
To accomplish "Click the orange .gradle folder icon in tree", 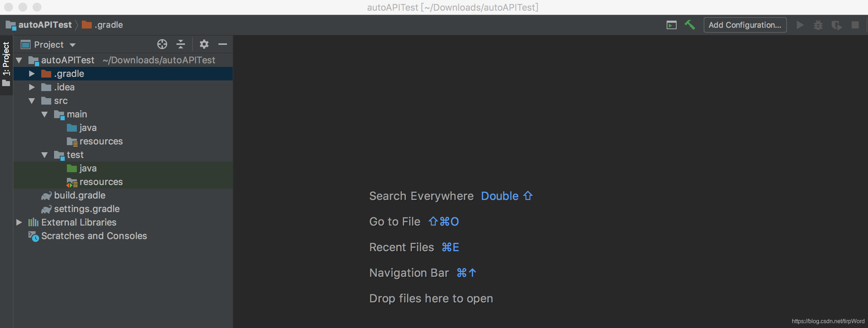I will pyautogui.click(x=46, y=74).
